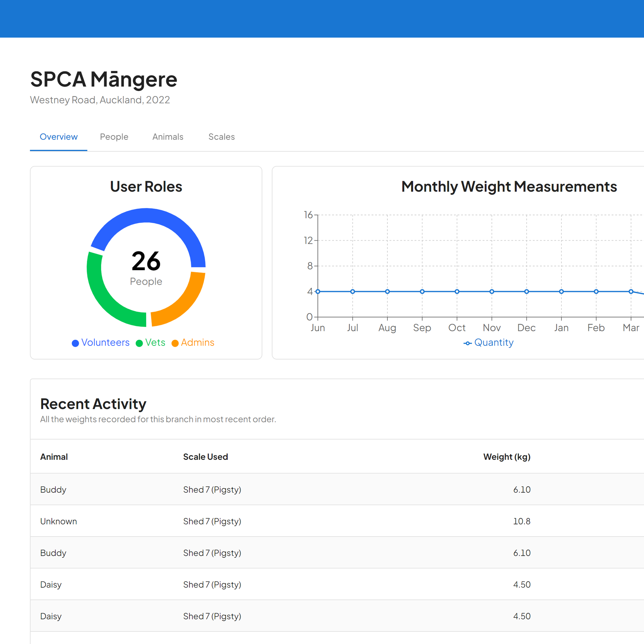Click the 10.8 weight value
This screenshot has height=644, width=644.
point(522,521)
